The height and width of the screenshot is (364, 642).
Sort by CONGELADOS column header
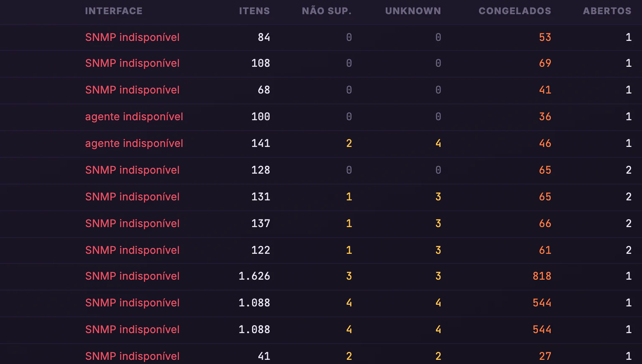tap(515, 11)
